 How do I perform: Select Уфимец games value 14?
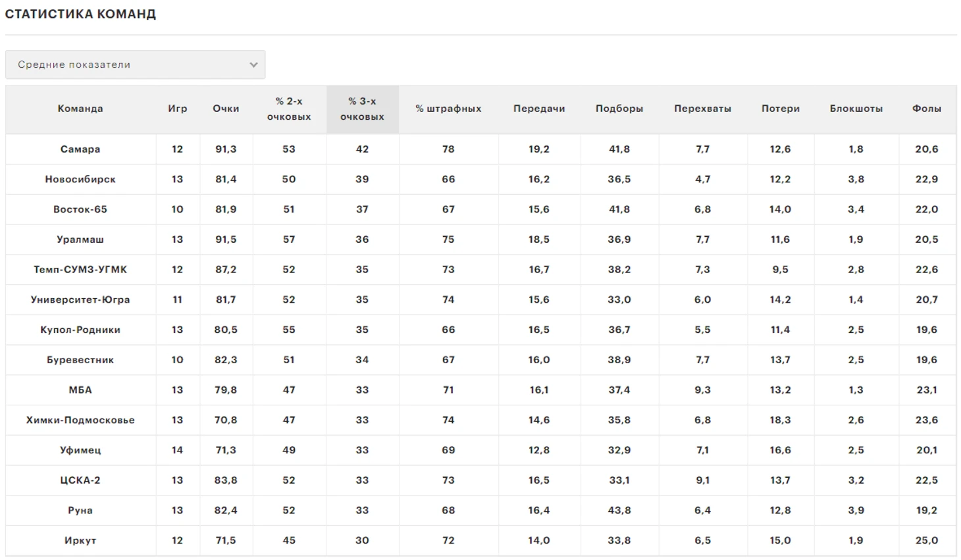[178, 450]
